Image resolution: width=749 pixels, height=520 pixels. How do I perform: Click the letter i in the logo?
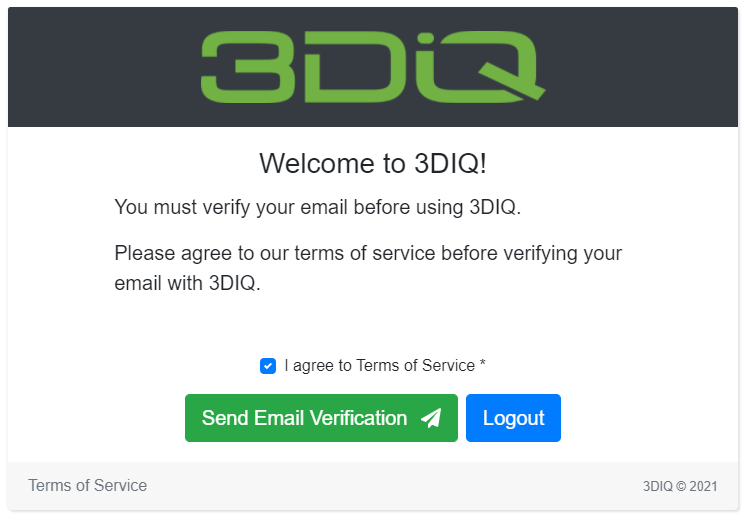coord(426,67)
